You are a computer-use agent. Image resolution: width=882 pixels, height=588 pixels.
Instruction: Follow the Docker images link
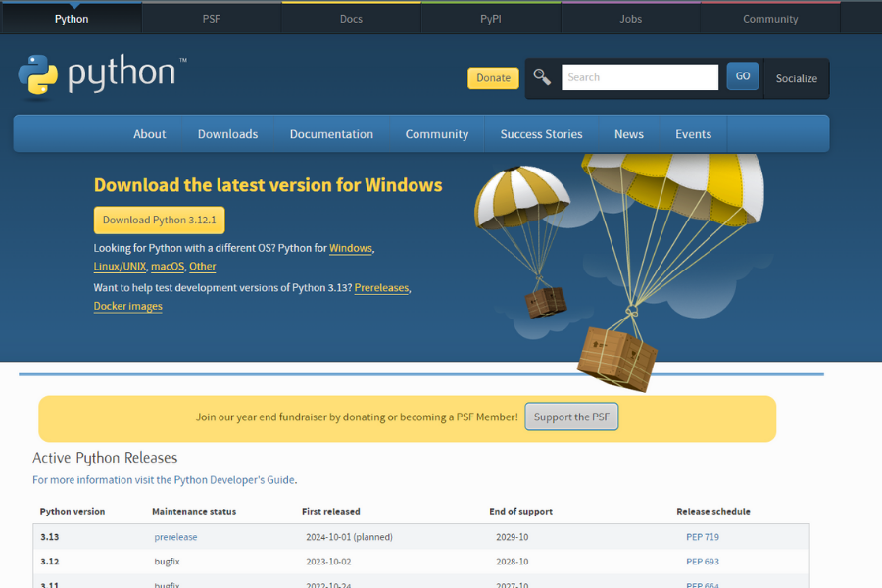[x=127, y=306]
